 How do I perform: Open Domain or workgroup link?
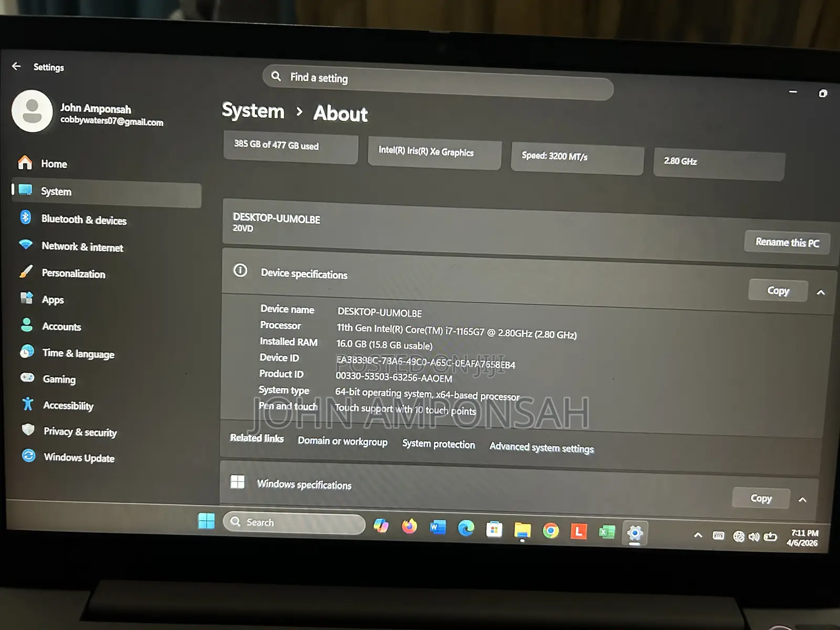click(x=343, y=441)
